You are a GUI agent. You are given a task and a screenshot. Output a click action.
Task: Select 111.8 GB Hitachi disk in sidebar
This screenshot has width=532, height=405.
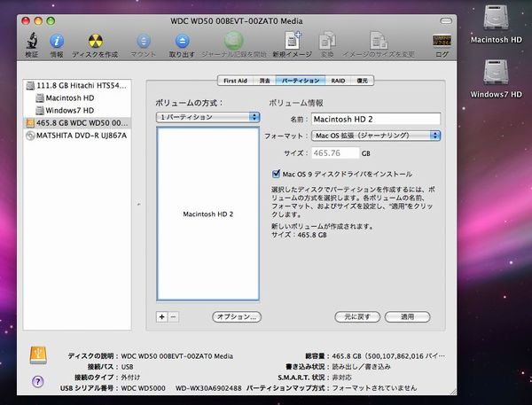click(x=77, y=85)
